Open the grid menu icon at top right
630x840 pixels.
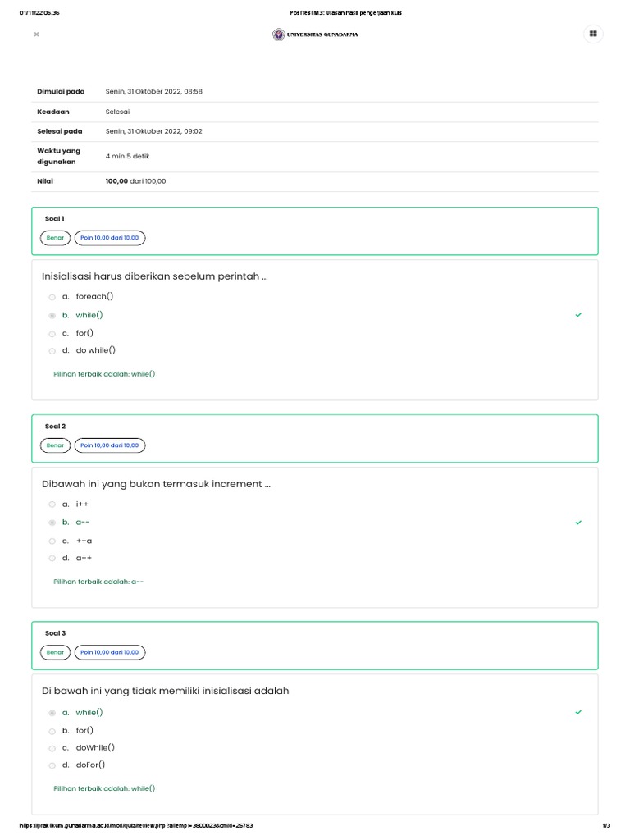592,34
